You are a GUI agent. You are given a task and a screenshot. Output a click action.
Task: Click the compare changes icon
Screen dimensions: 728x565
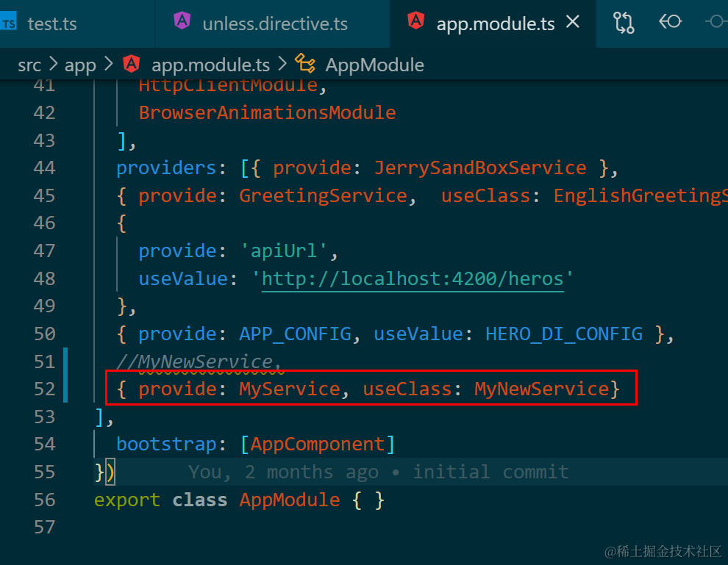624,22
